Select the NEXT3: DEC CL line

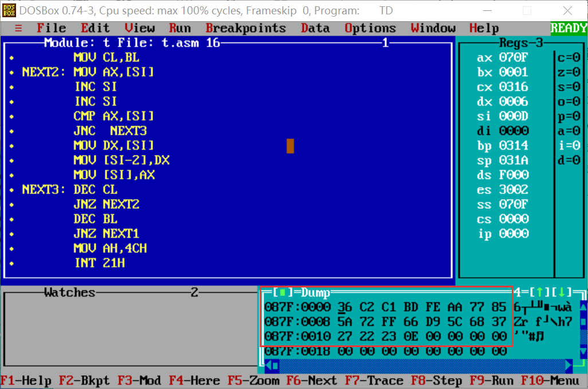(x=70, y=189)
